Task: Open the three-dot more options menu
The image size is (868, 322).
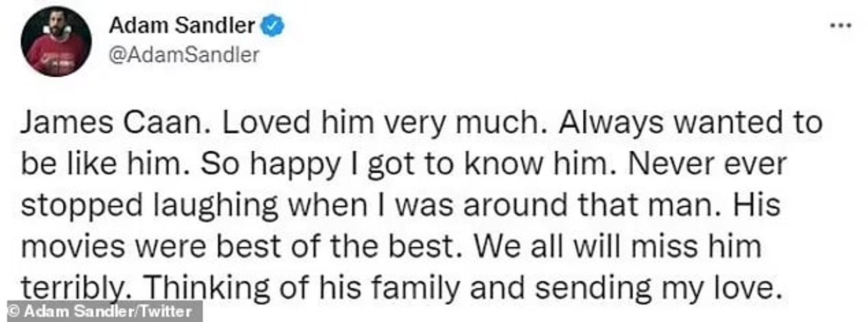Action: (x=840, y=25)
